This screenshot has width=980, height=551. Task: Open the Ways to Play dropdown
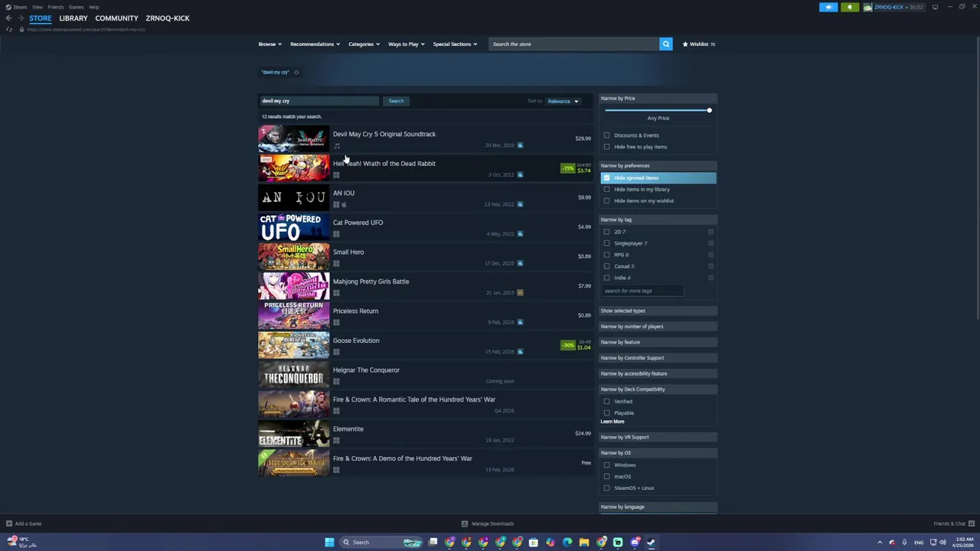point(406,44)
